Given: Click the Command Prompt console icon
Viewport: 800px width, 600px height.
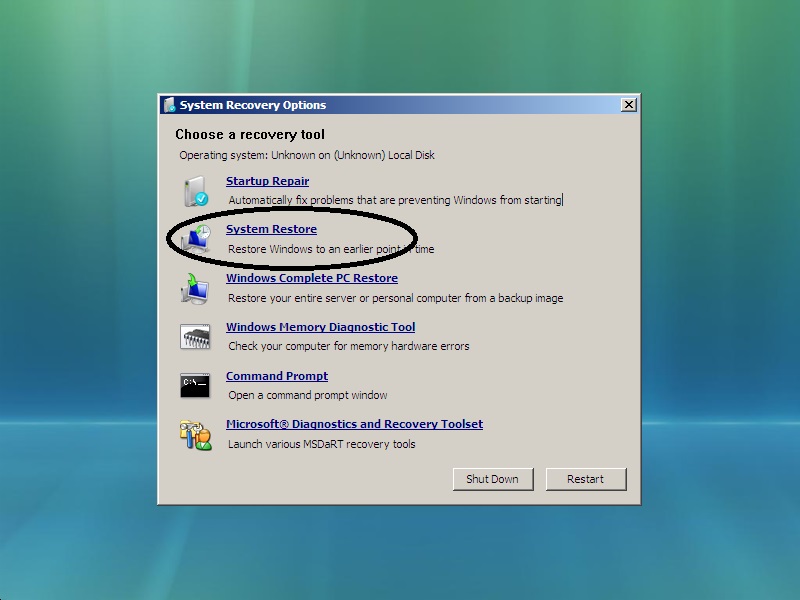Looking at the screenshot, I should tap(195, 385).
